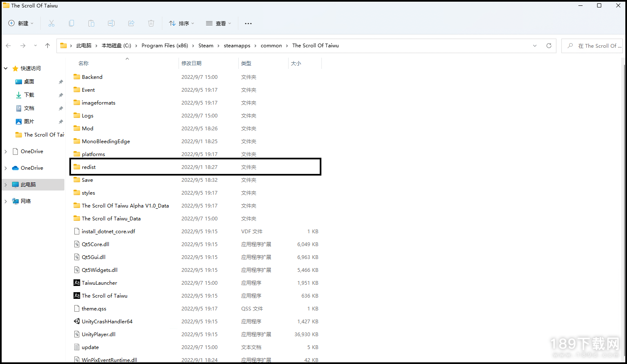Click the Delete trash icon in toolbar
This screenshot has height=364, width=627.
[x=151, y=23]
